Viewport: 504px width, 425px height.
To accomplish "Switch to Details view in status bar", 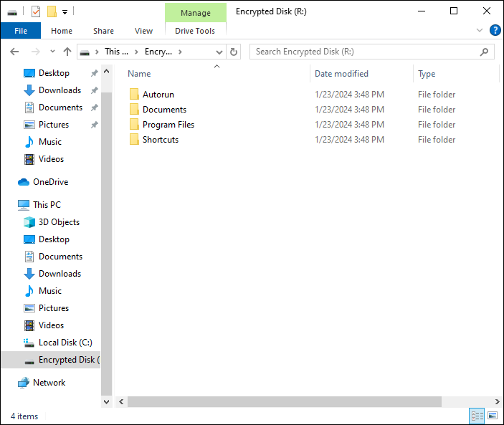I will pos(477,416).
